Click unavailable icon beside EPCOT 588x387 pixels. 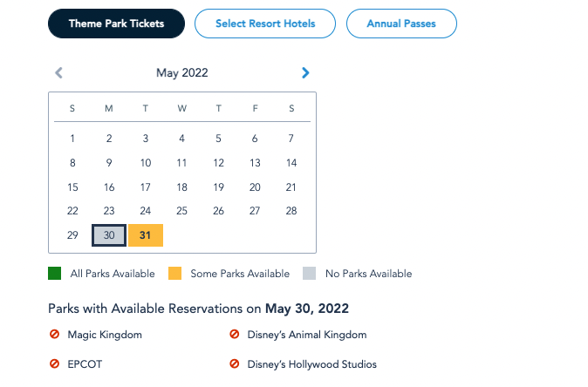coord(55,364)
